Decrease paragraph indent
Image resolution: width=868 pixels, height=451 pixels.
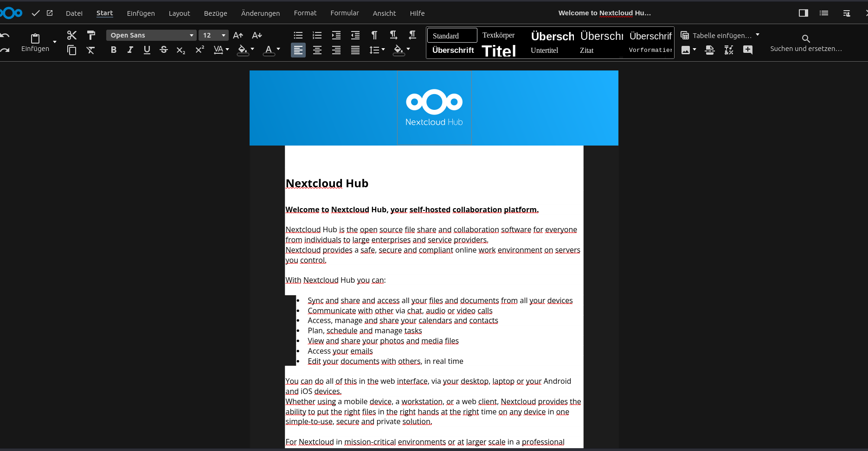(x=355, y=35)
